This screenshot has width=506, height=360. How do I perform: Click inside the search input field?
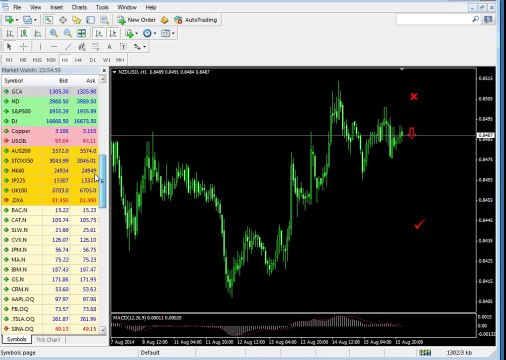[434, 19]
